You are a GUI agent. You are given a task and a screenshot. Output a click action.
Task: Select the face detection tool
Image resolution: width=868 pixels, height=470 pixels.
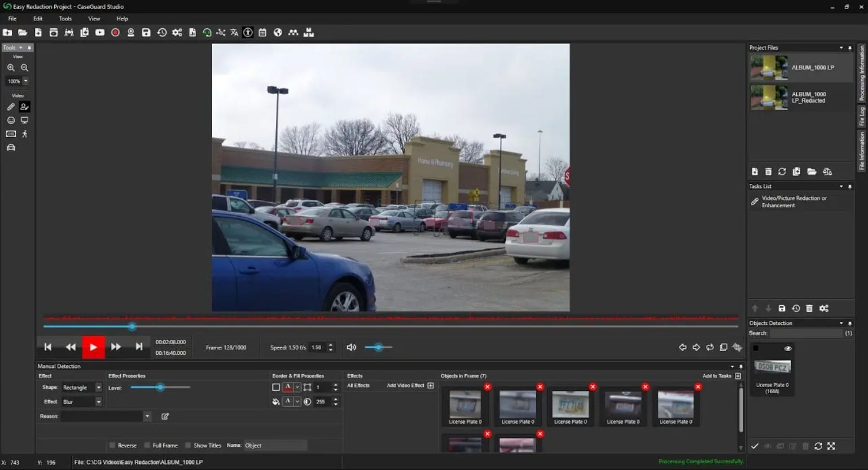(x=11, y=120)
